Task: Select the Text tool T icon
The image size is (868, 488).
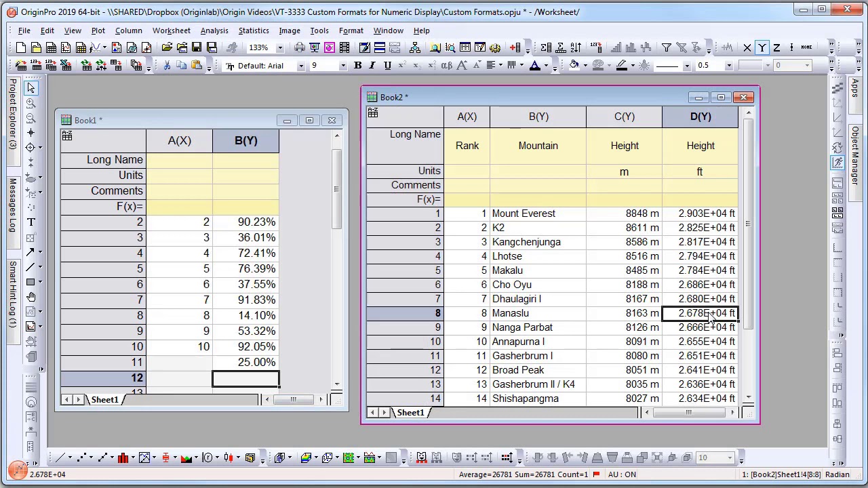Action: (x=31, y=222)
